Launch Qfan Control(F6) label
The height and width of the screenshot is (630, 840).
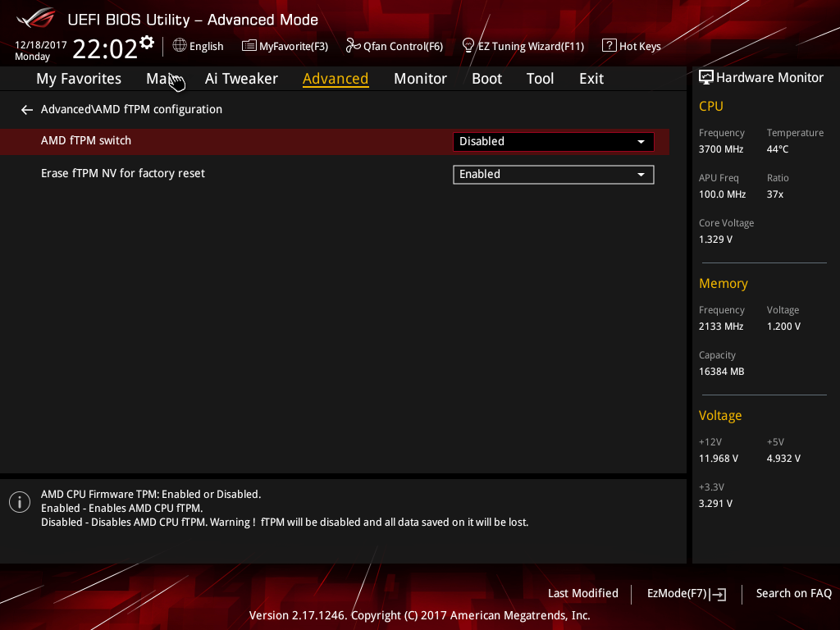coord(403,46)
